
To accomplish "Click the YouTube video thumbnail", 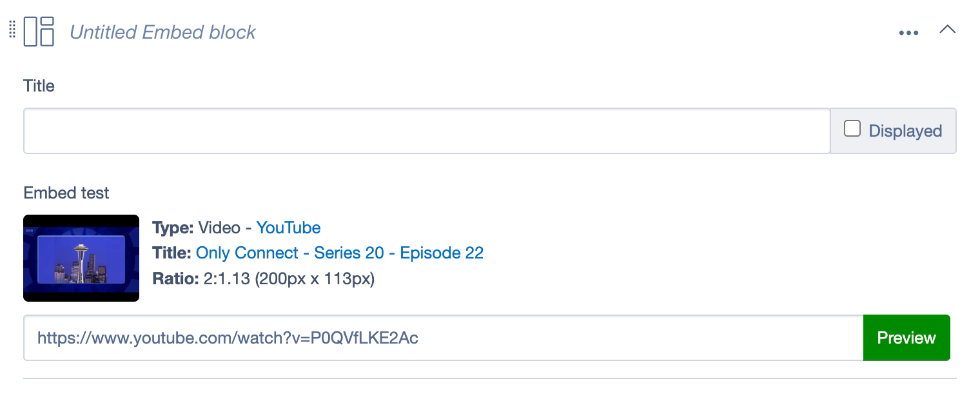I will pos(81,258).
